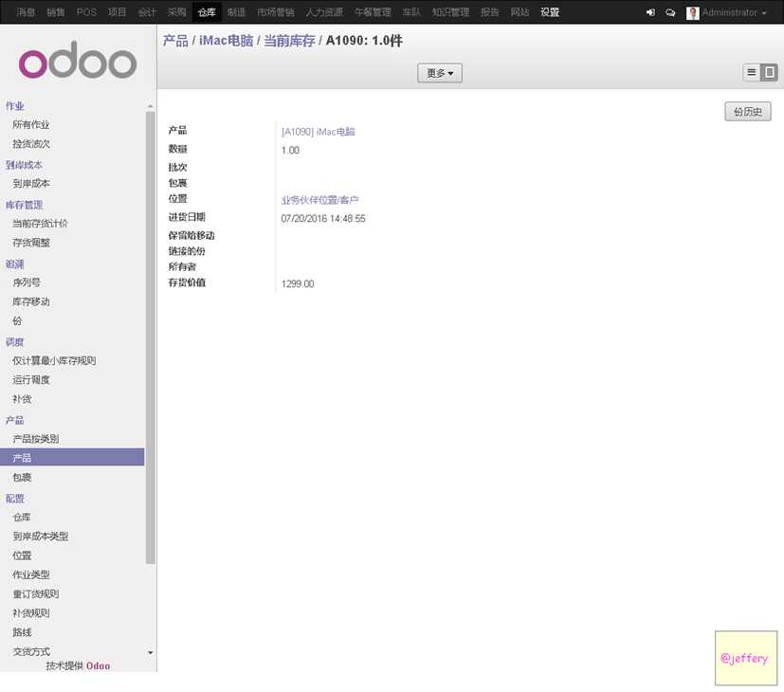784x692 pixels.
Task: Click sidebar scroll down arrow
Action: click(150, 652)
